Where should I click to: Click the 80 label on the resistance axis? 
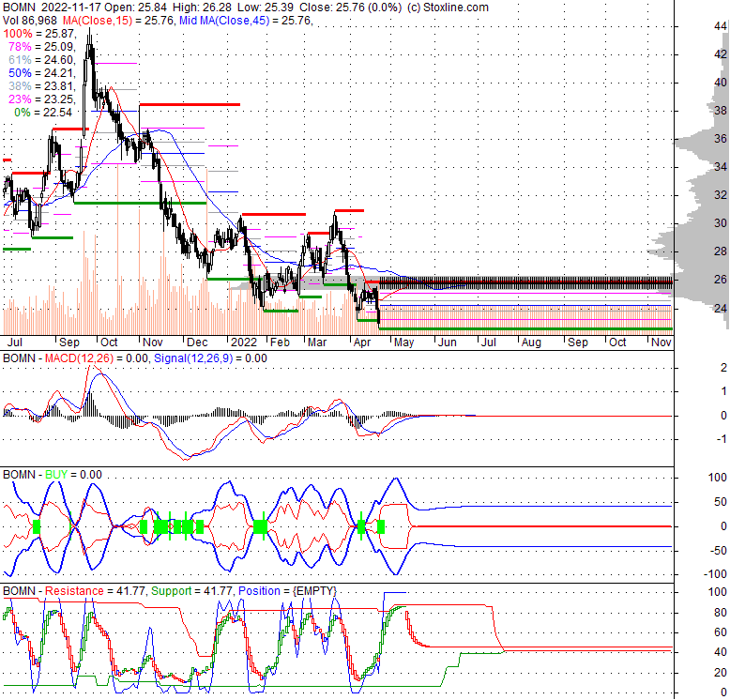click(721, 612)
